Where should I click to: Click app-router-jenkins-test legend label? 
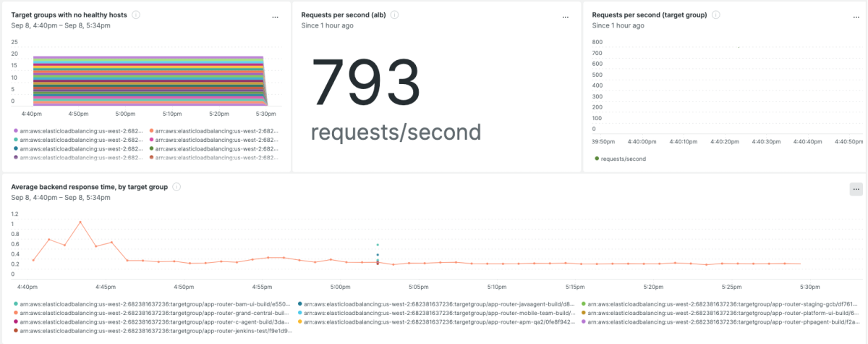click(x=156, y=330)
